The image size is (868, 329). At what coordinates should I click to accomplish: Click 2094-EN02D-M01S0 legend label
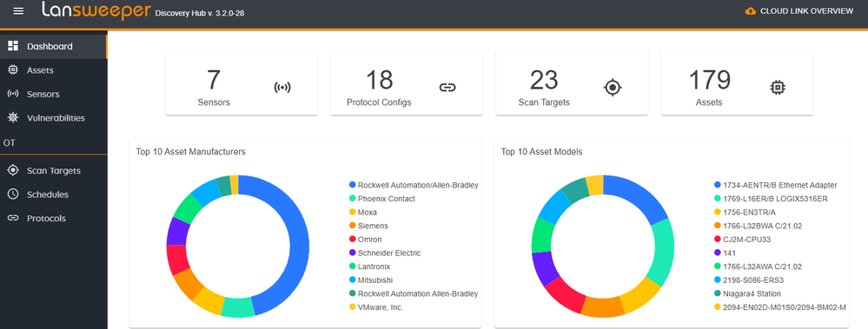[x=785, y=307]
